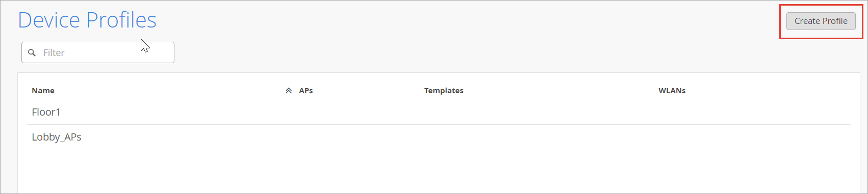This screenshot has width=868, height=194.
Task: Click the divider between Floor1 and Lobby_APs
Action: (x=439, y=124)
